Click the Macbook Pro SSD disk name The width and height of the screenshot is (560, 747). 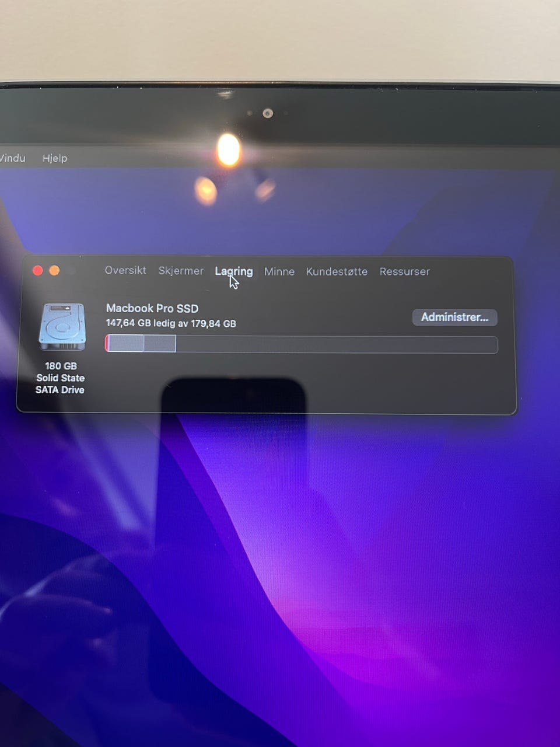click(x=152, y=308)
